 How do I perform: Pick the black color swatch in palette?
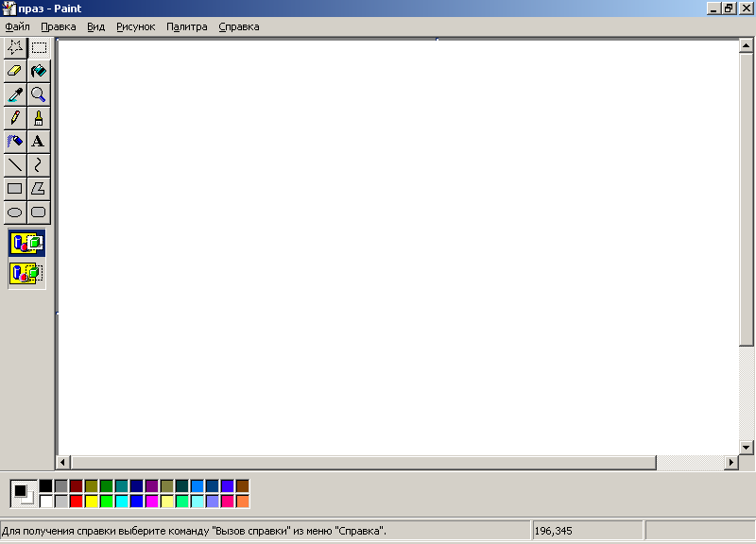[45, 485]
